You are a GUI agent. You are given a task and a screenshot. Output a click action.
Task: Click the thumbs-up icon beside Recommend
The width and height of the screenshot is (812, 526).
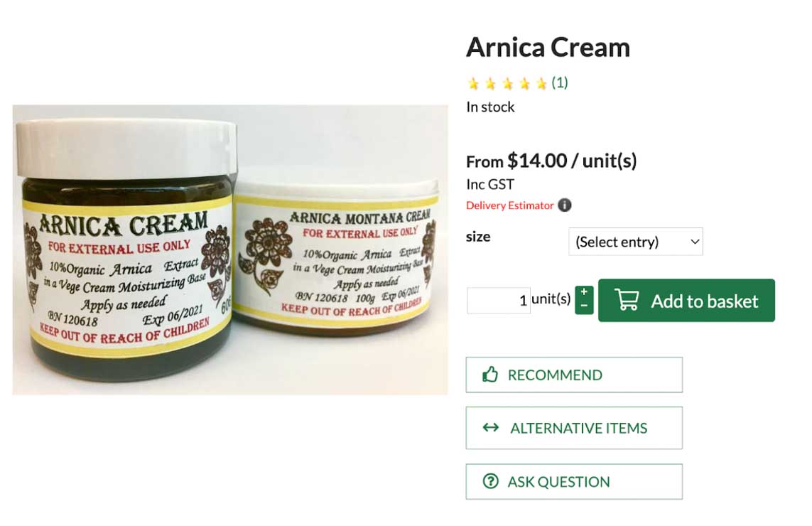[x=490, y=374]
